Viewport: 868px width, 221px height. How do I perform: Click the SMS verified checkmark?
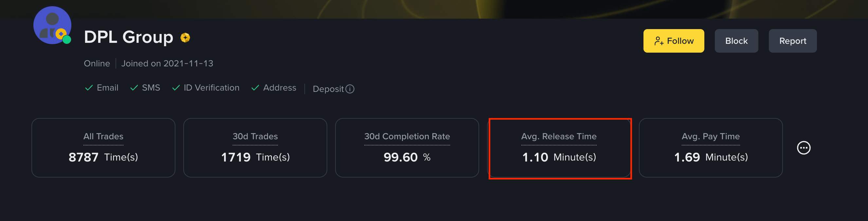click(134, 88)
